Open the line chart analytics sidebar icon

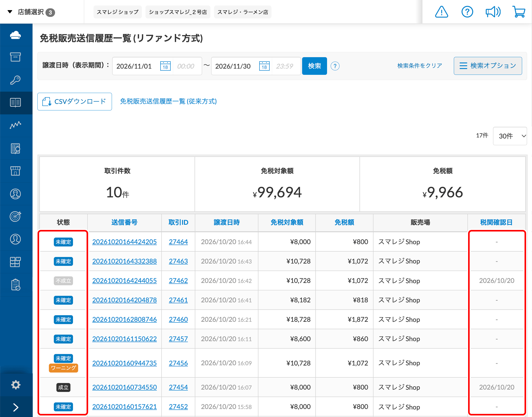[x=16, y=125]
